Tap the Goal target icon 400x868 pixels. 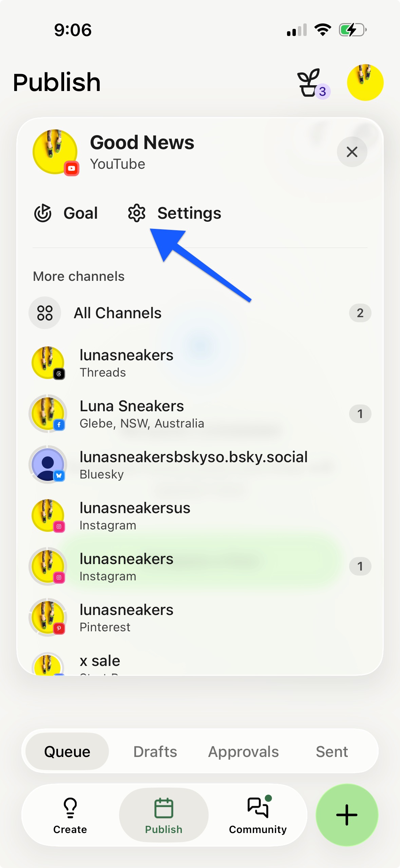[x=43, y=213]
